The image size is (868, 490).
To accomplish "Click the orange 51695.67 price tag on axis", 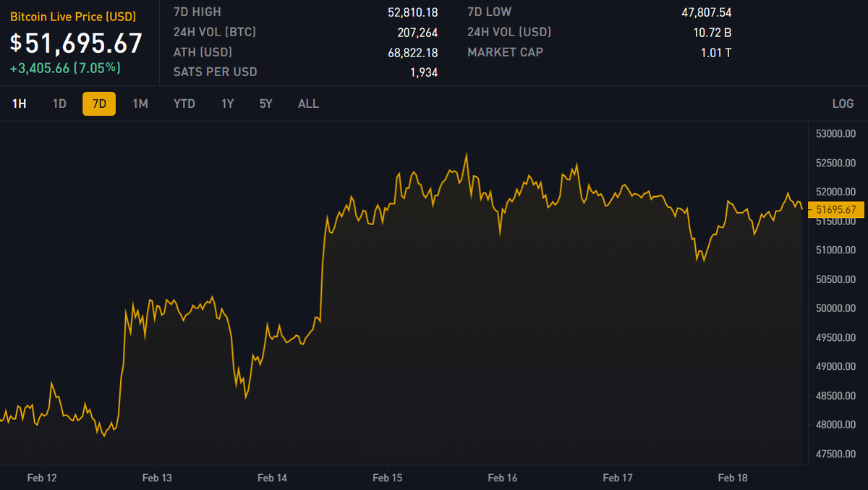I will point(835,210).
